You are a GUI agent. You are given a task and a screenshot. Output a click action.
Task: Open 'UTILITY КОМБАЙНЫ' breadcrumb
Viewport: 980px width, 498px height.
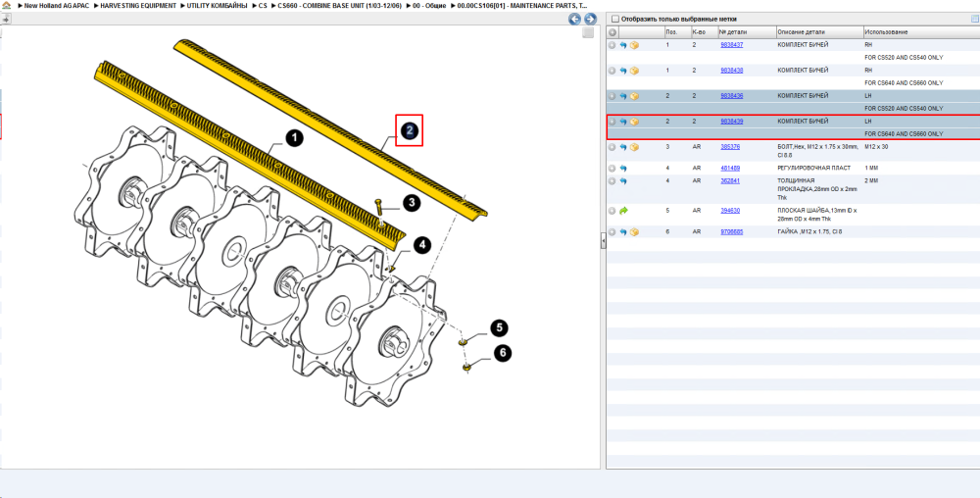217,6
